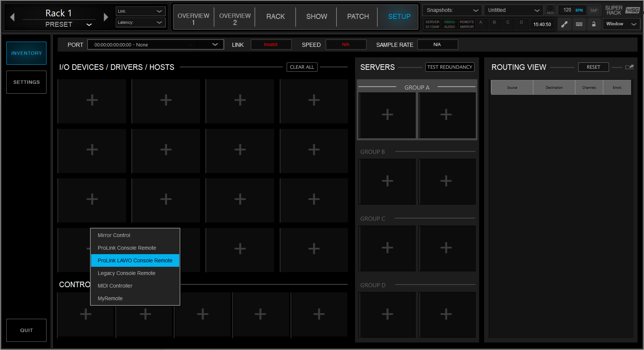Click the 15:40:50 clock display
Screen dimensions: 644x350
click(542, 25)
